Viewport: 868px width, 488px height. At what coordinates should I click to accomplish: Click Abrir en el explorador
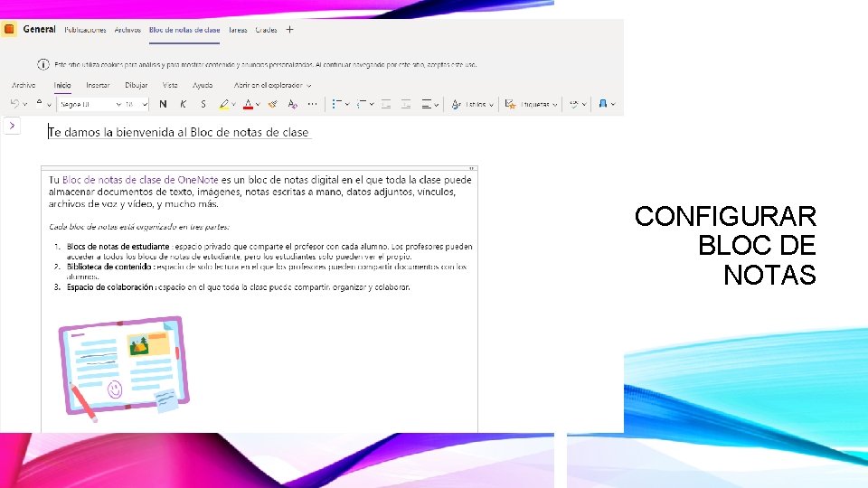268,85
